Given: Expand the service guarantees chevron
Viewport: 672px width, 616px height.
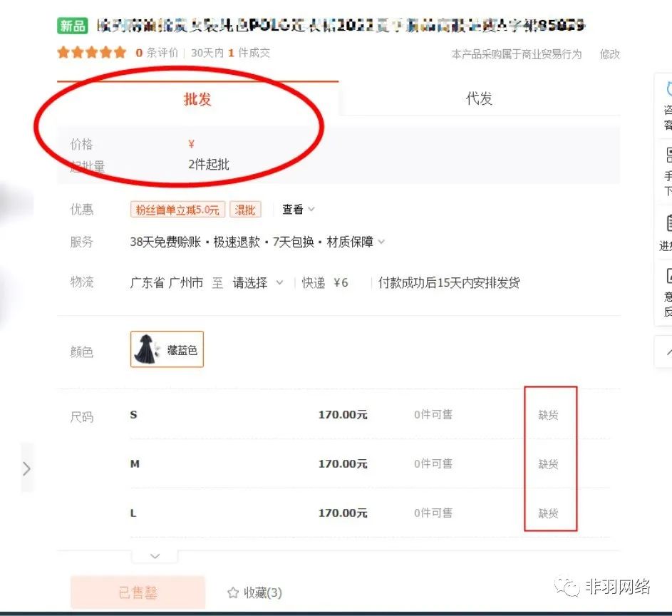Looking at the screenshot, I should point(381,242).
